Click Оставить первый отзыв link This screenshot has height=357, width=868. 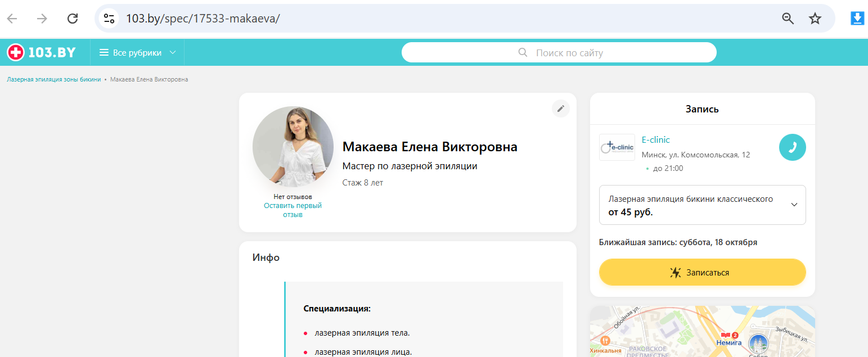293,210
